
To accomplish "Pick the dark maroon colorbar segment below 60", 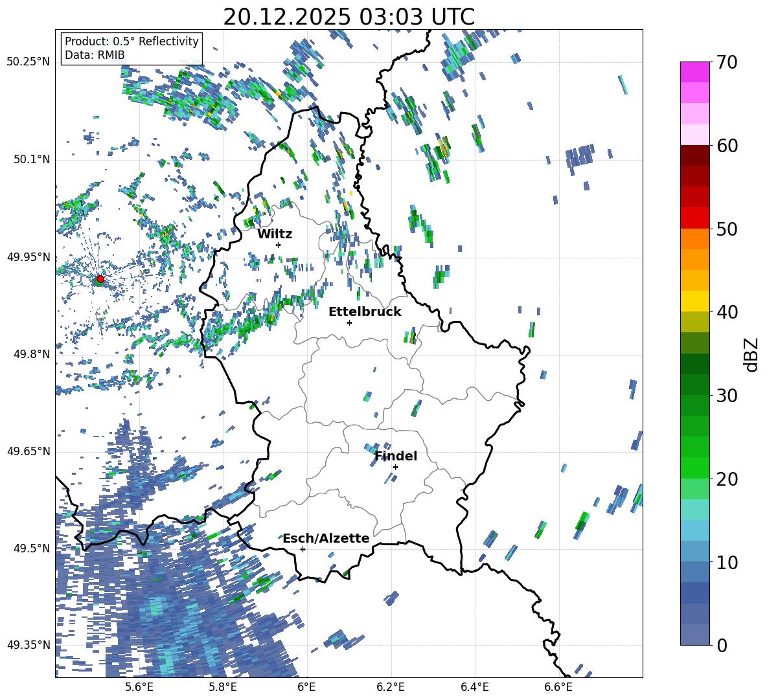I will tap(695, 155).
